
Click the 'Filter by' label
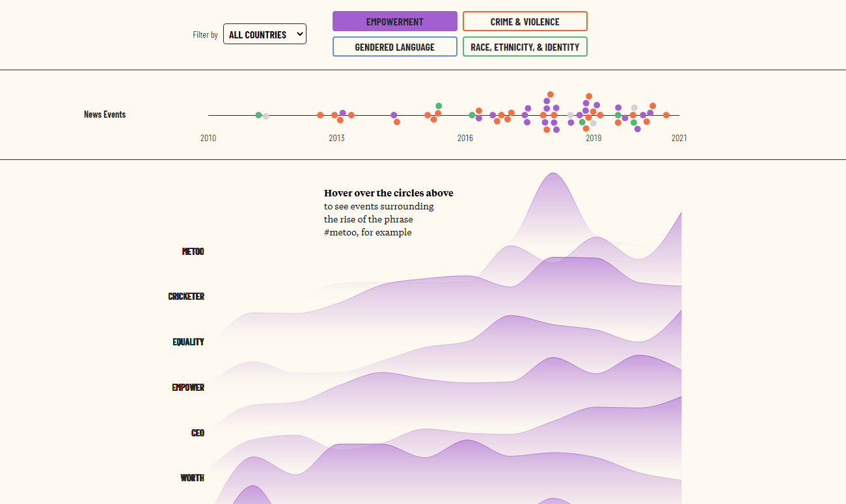205,34
